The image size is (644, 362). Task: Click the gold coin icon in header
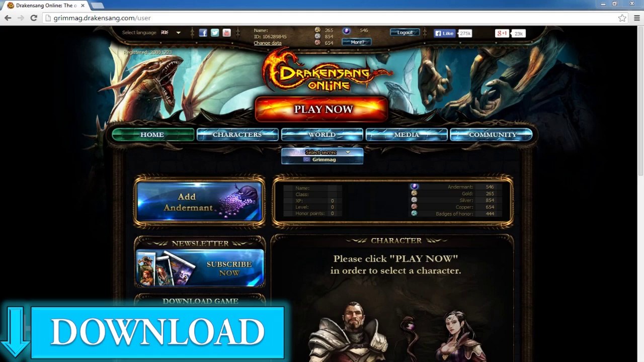(x=317, y=30)
